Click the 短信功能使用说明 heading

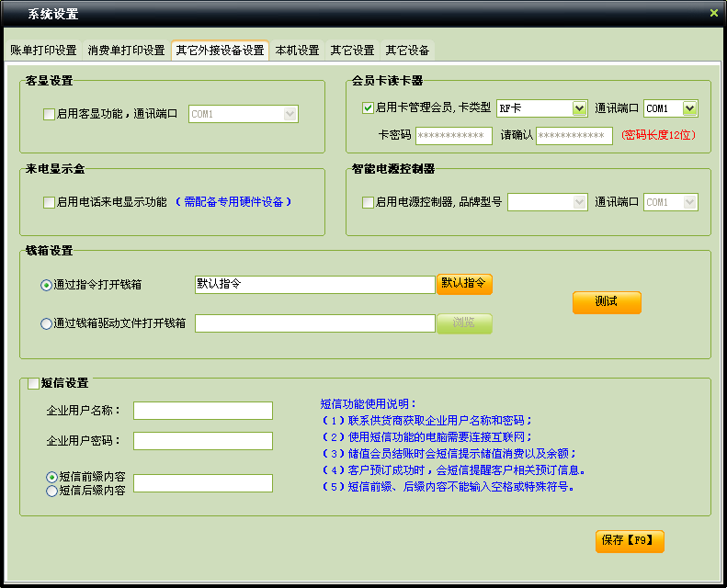pyautogui.click(x=369, y=404)
